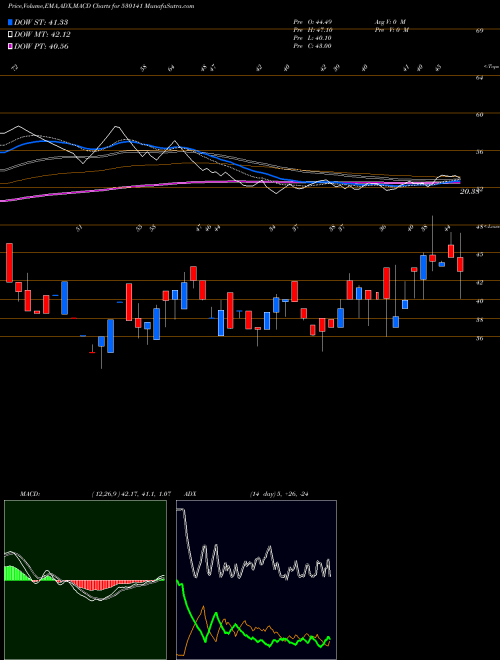The image size is (500, 660).
Task: Click the '69' EMA axis label
Action: coord(479,30)
